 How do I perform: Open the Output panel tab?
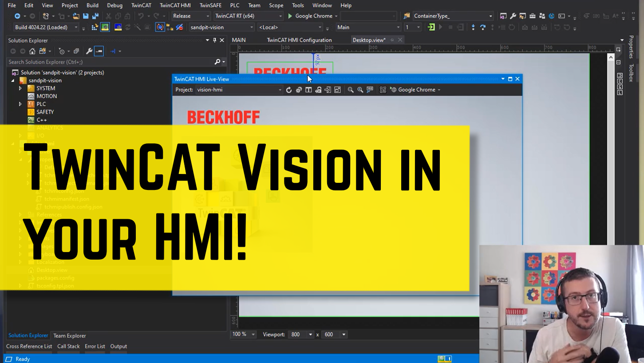point(119,347)
